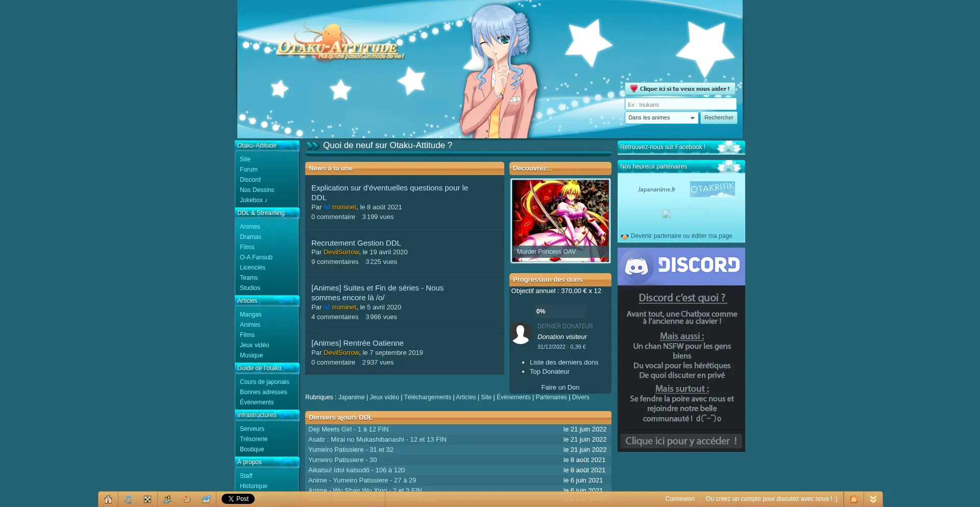
Task: Click the orange RSS feed icon
Action: pyautogui.click(x=853, y=499)
